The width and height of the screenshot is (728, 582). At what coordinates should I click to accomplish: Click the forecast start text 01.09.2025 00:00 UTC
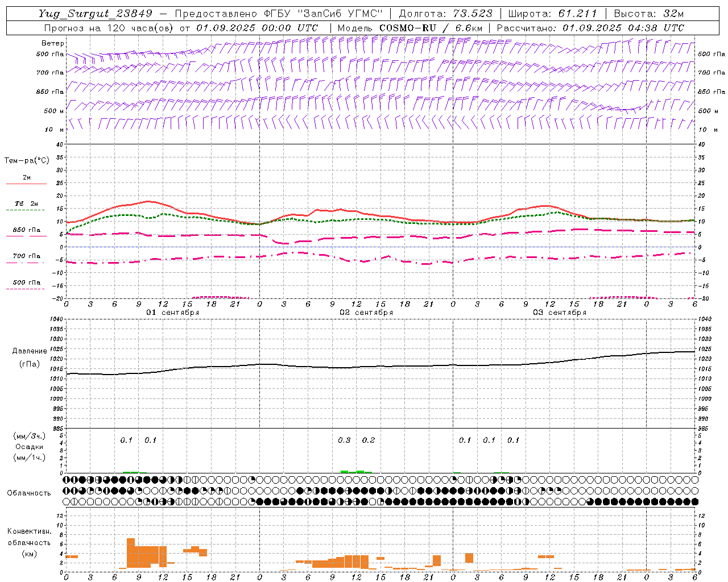(x=257, y=28)
